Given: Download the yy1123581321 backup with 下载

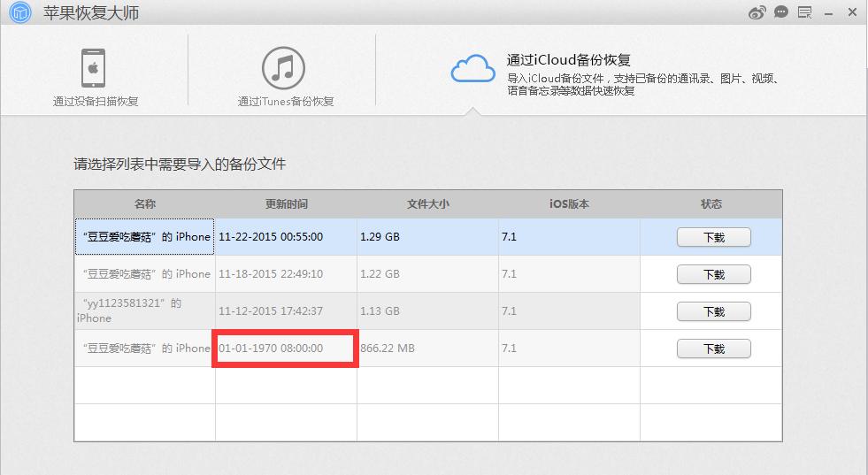Looking at the screenshot, I should point(713,311).
